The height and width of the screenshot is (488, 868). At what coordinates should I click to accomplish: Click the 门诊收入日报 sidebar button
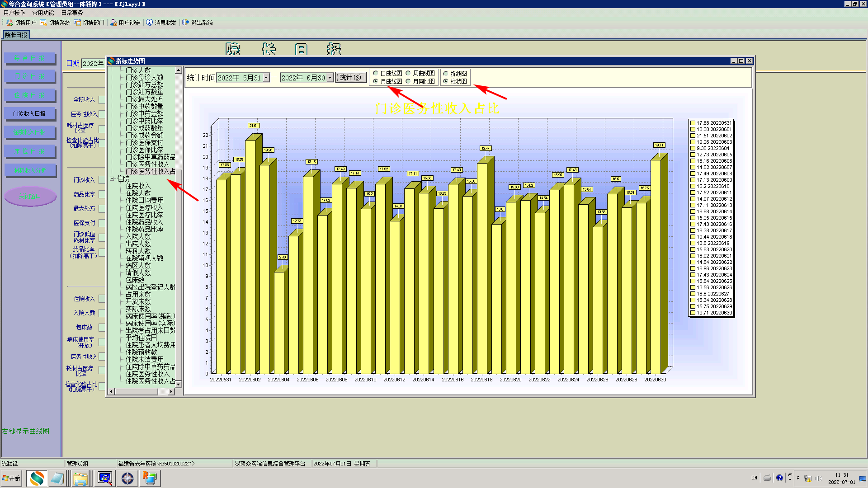coord(29,113)
